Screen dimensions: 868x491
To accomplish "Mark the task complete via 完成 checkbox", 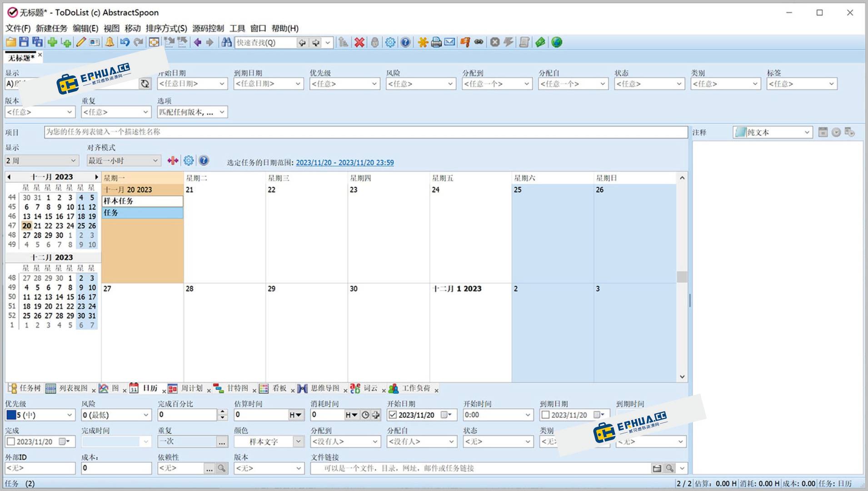I will tap(10, 441).
